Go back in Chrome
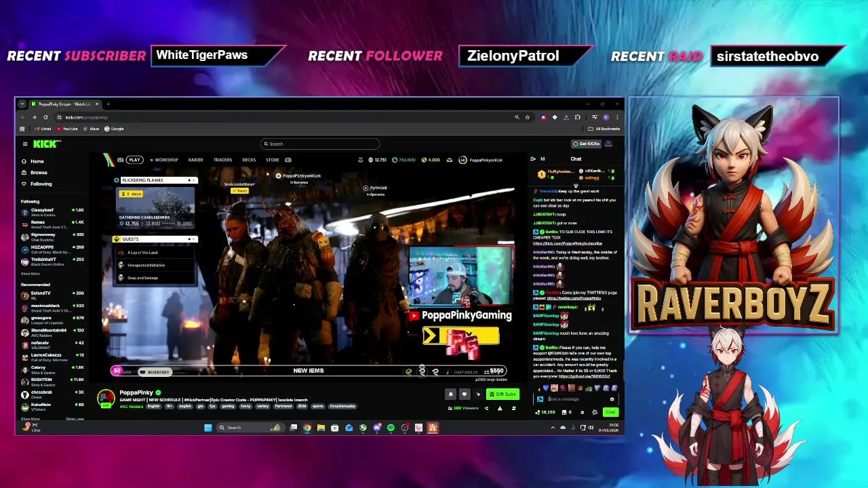868x488 pixels. coord(23,117)
